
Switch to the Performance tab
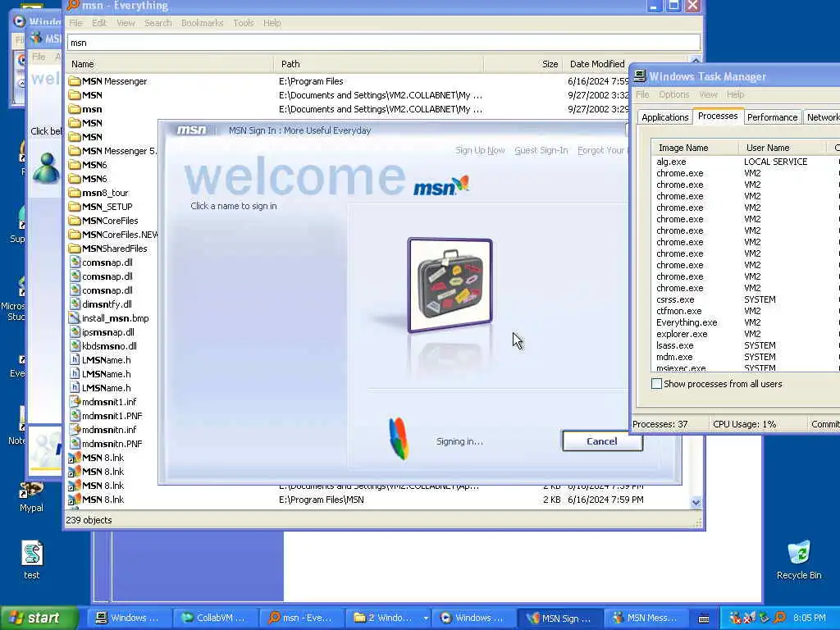click(772, 117)
